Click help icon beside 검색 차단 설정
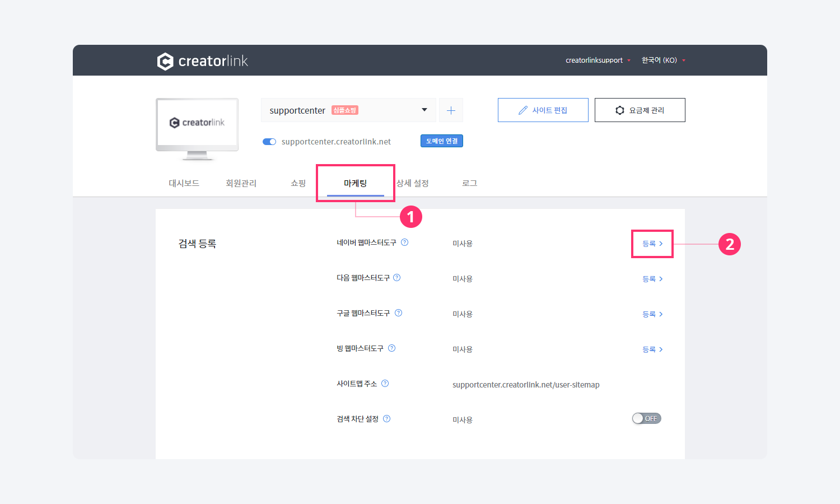The image size is (840, 504). [x=387, y=419]
